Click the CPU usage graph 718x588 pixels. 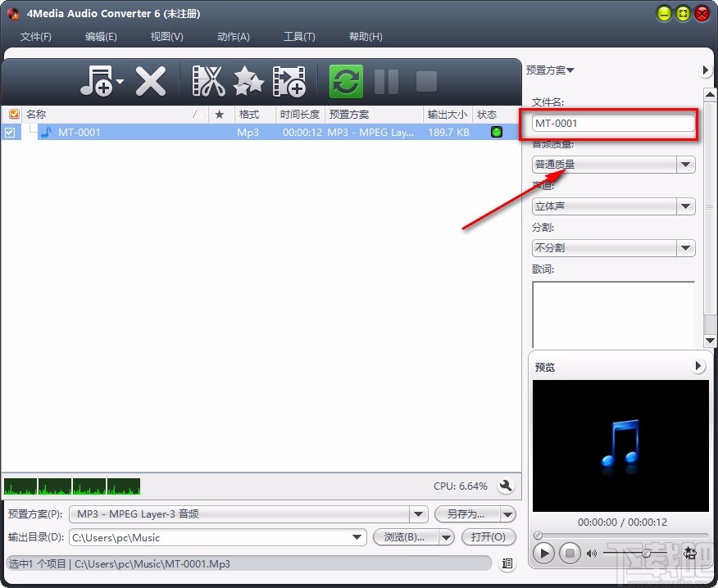coord(72,486)
